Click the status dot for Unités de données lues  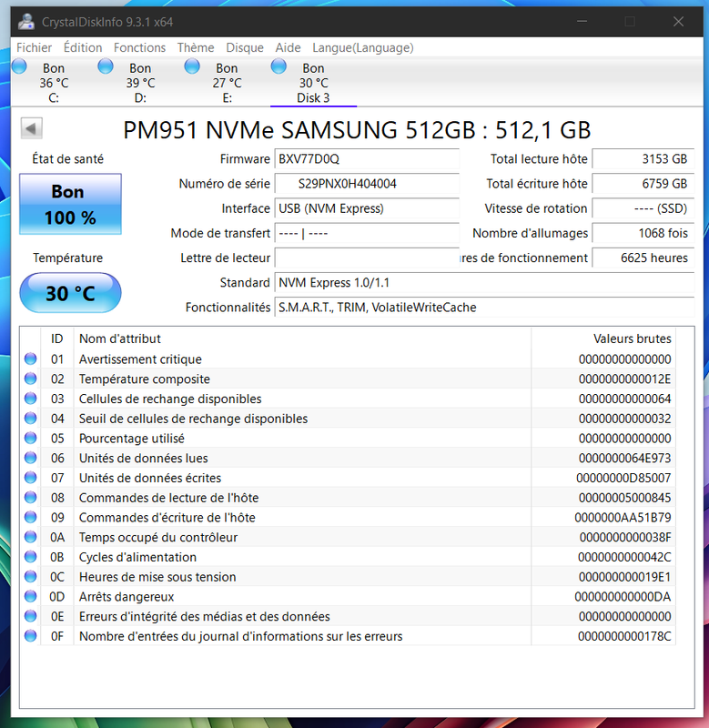click(31, 458)
